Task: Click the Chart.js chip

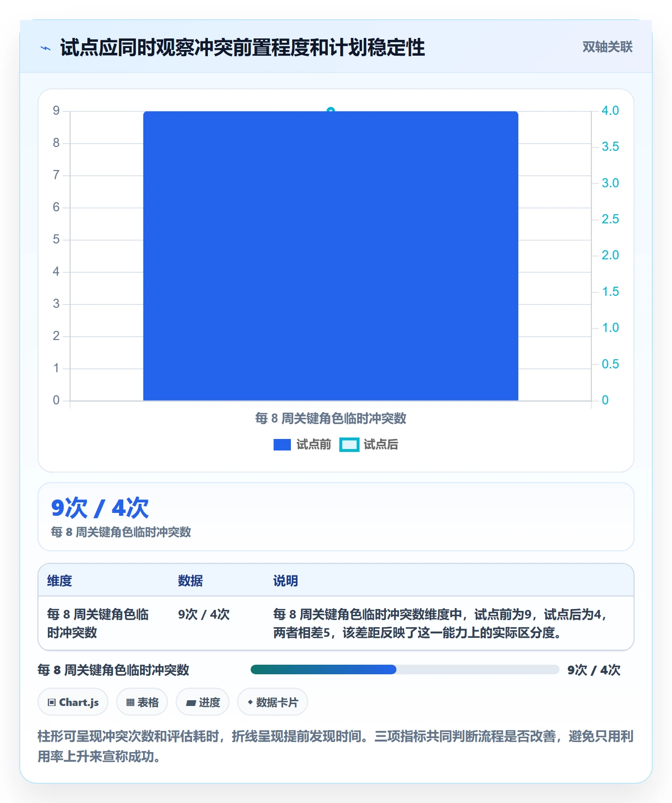Action: tap(73, 702)
